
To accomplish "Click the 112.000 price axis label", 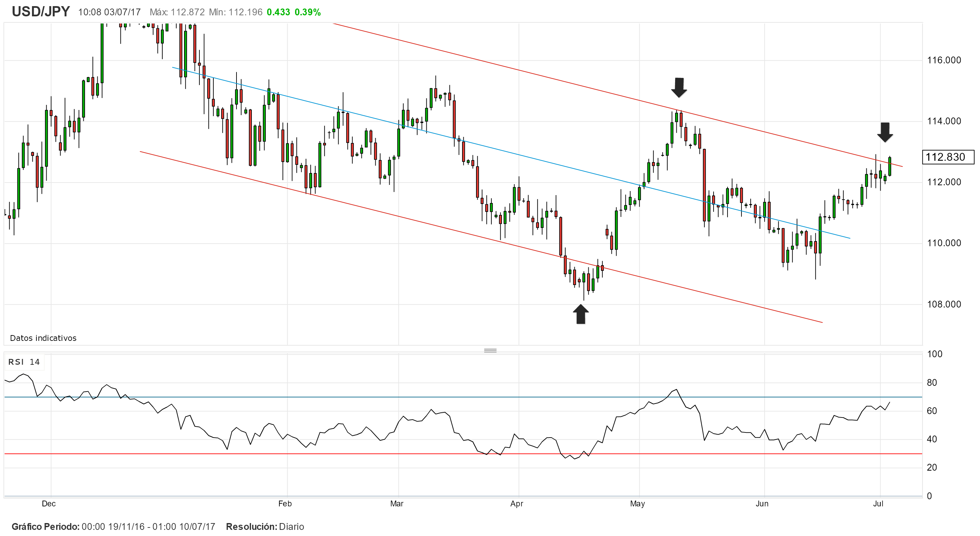I will click(944, 182).
